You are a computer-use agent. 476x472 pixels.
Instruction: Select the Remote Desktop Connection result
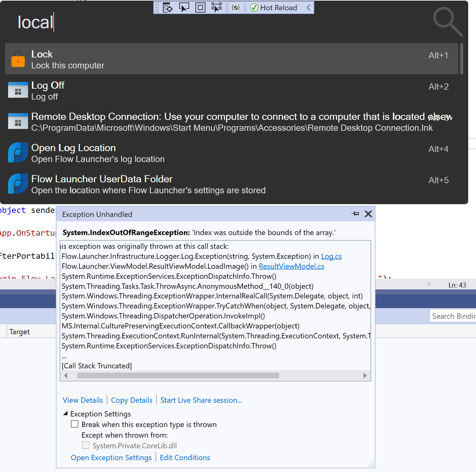(232, 121)
